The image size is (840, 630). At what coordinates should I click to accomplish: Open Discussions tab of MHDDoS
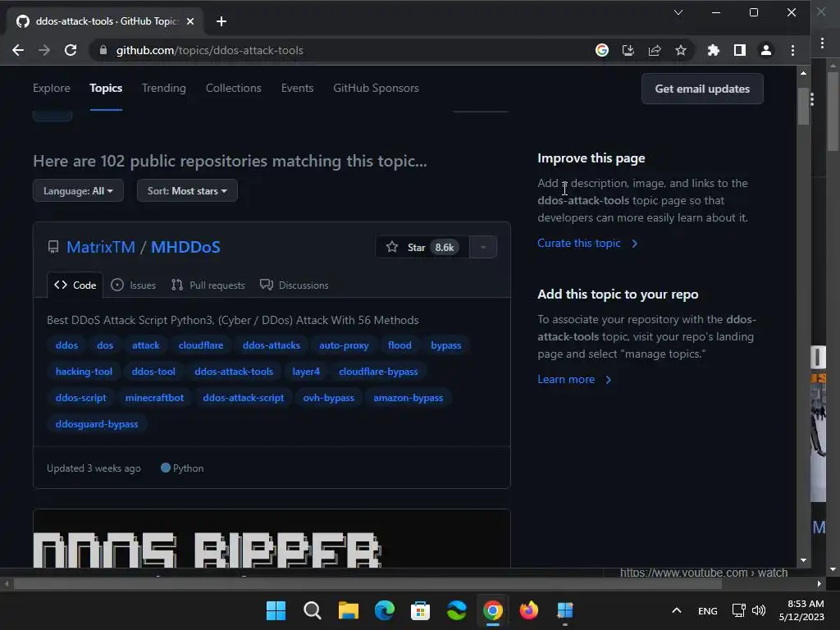(294, 285)
